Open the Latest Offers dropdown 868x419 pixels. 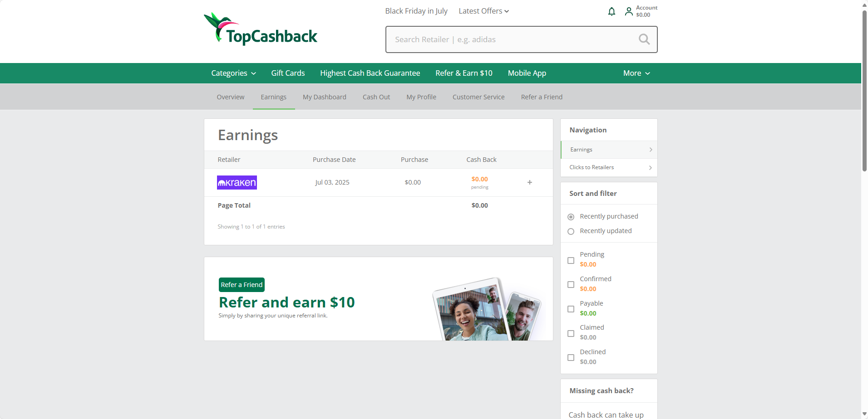(483, 11)
